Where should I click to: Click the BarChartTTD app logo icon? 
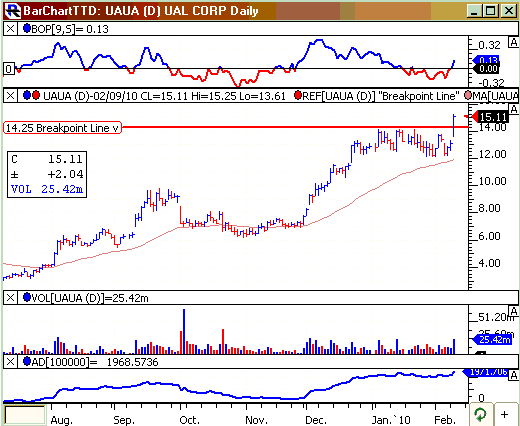[x=13, y=11]
